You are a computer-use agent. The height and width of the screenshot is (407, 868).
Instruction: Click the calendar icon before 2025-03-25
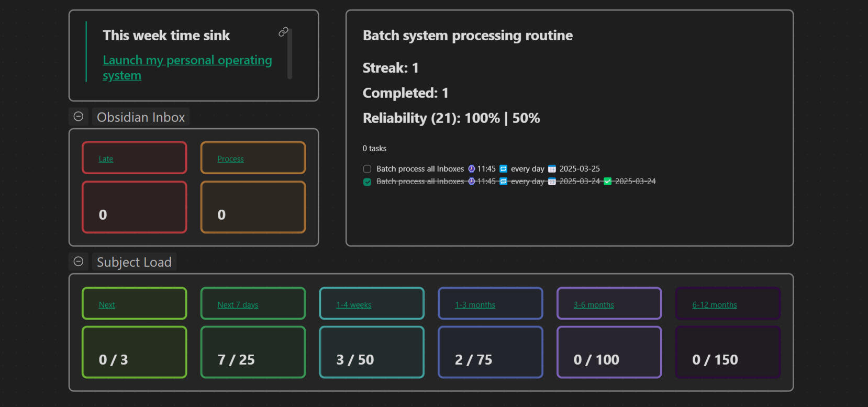552,169
